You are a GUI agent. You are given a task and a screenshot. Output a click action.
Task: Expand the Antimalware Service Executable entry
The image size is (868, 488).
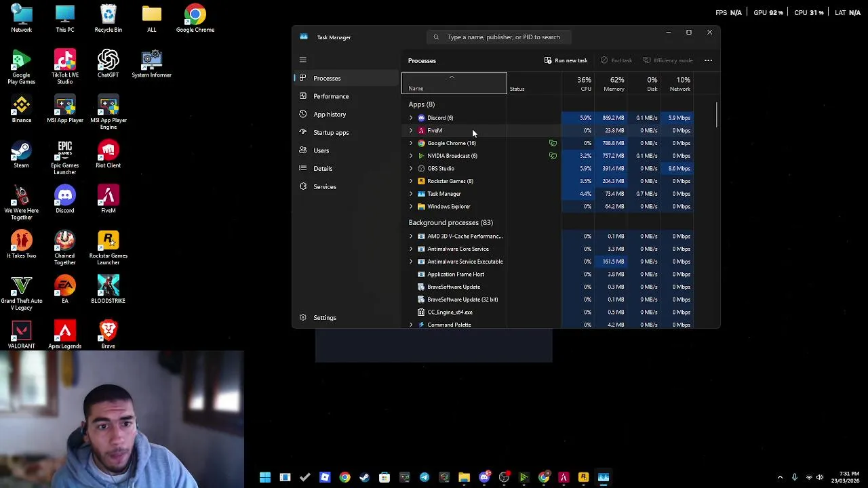(411, 262)
